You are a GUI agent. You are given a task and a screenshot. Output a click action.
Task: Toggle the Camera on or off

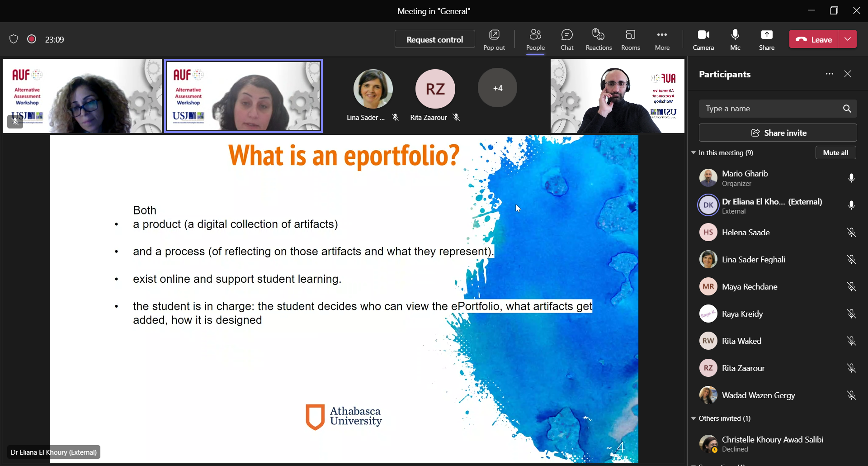(703, 40)
